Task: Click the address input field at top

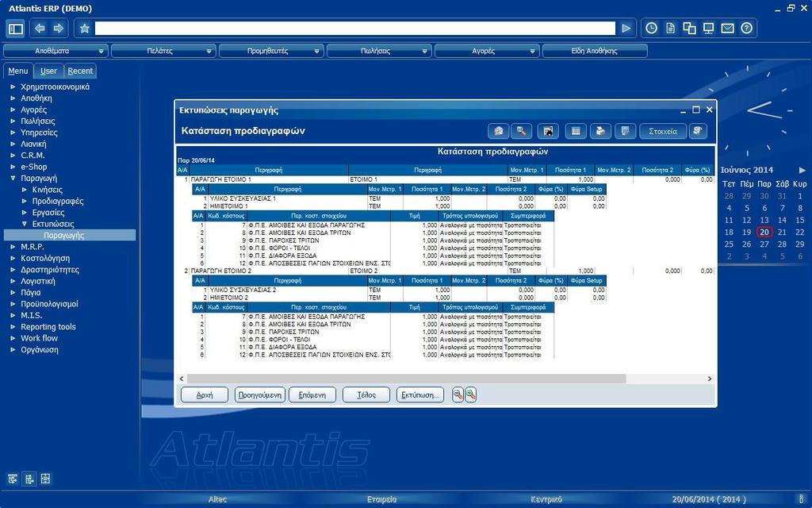Action: (355, 29)
